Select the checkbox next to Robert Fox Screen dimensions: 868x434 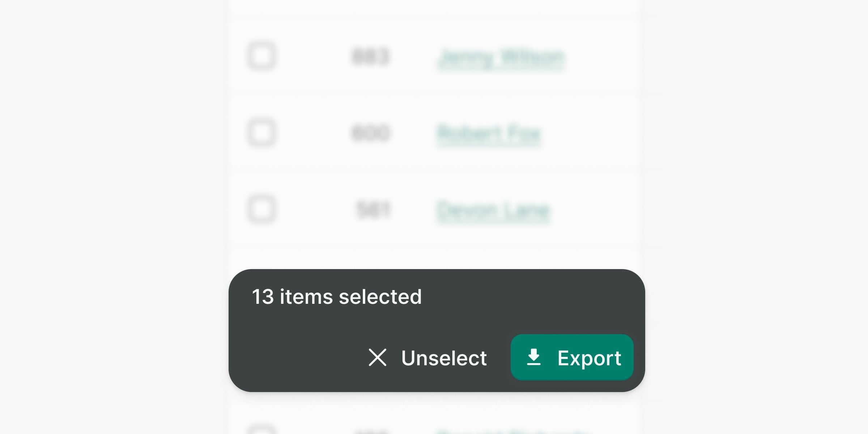click(x=261, y=133)
